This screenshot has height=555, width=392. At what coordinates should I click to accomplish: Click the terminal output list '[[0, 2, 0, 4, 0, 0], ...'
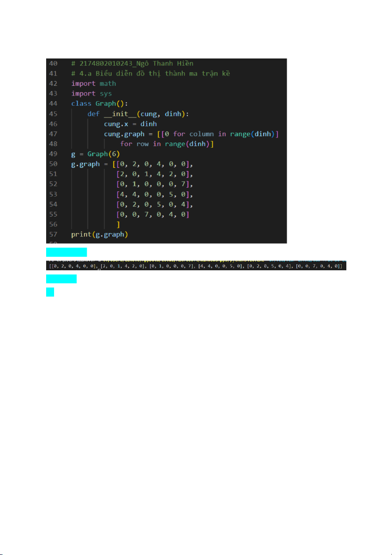tap(195, 266)
